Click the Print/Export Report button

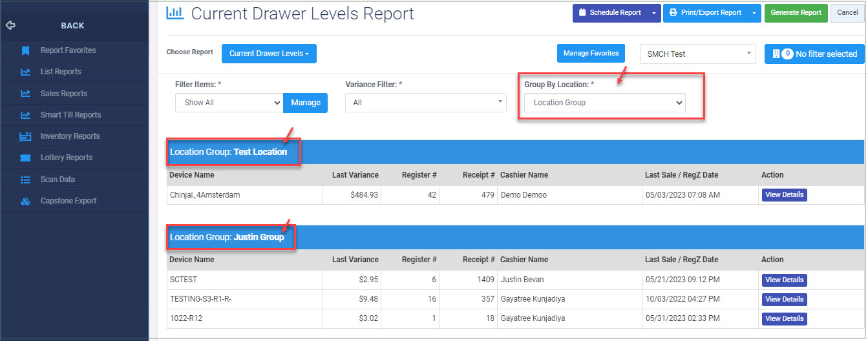coord(706,12)
